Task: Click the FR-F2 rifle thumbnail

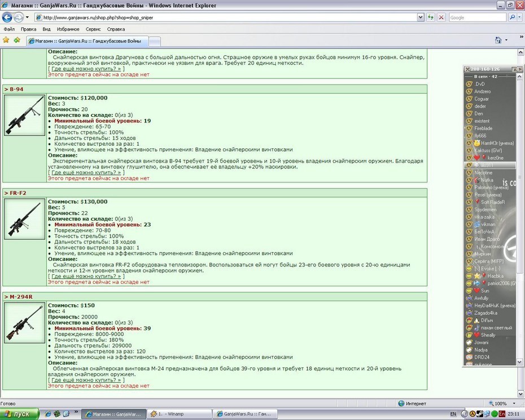Action: tap(24, 219)
